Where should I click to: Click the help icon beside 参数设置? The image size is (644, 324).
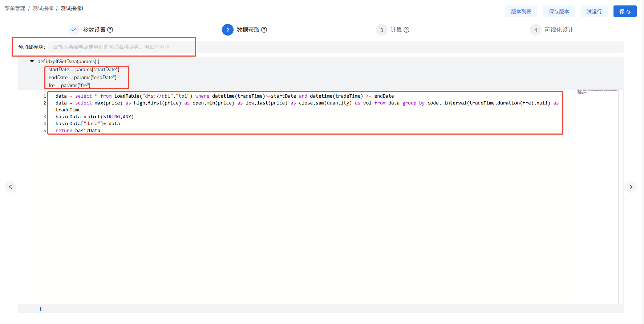(110, 30)
